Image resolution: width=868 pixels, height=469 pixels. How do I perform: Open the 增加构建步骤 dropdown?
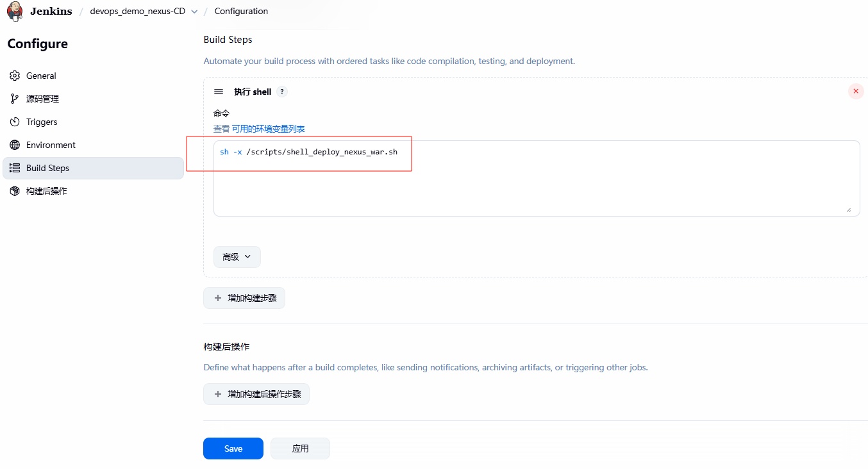tap(244, 298)
